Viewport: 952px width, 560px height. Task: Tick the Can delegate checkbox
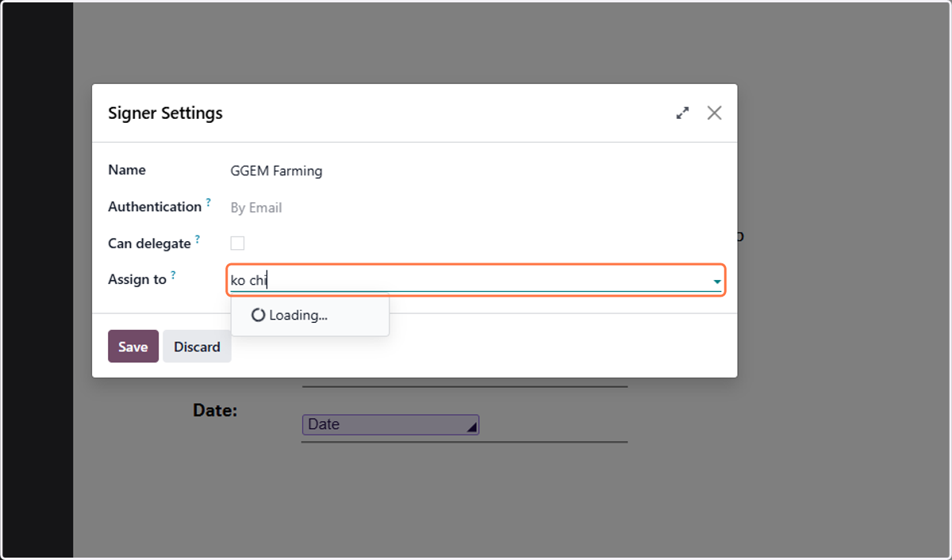click(x=237, y=244)
